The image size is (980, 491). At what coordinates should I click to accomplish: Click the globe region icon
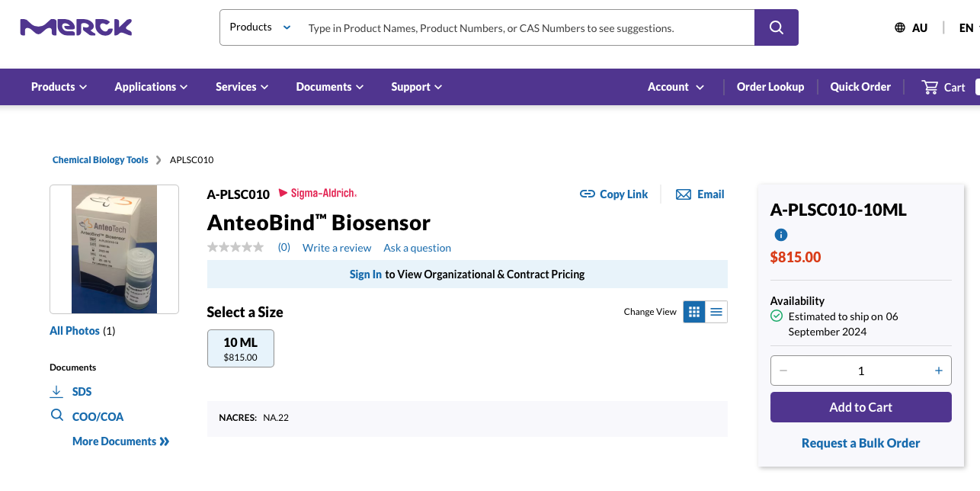(x=900, y=27)
